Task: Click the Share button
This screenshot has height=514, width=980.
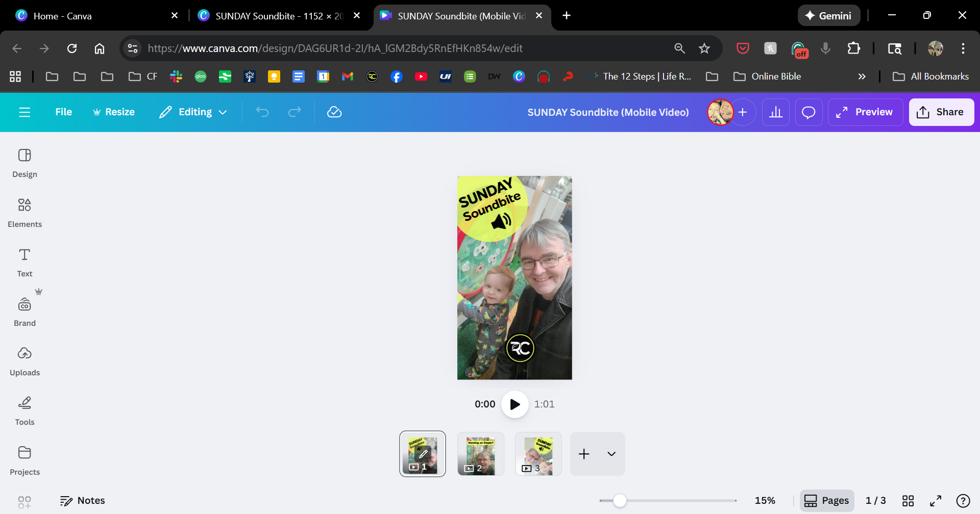Action: (x=941, y=112)
